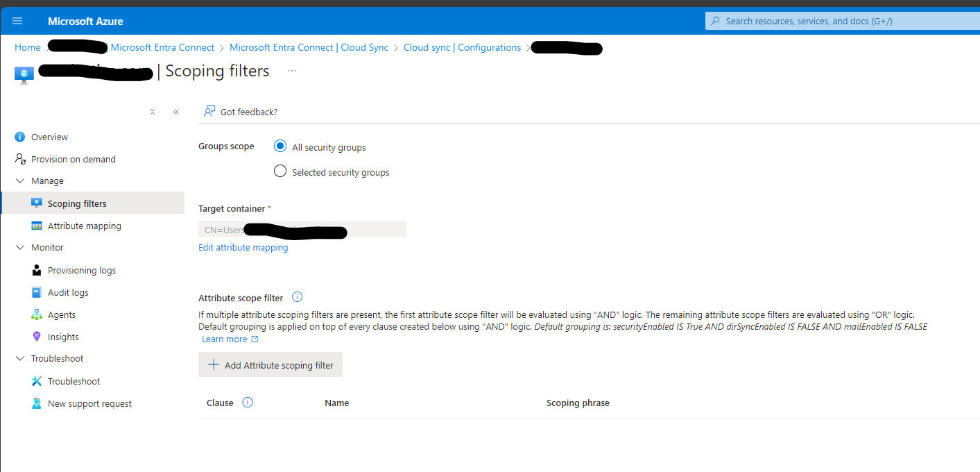Clear the sidebar search with the X icon
980x472 pixels.
[153, 112]
